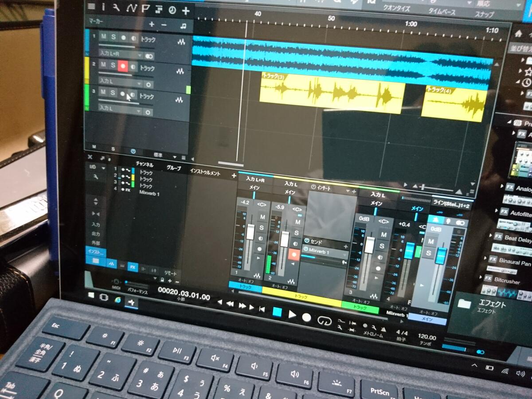Disable record arm on track 2
The image size is (532, 399).
tap(123, 66)
